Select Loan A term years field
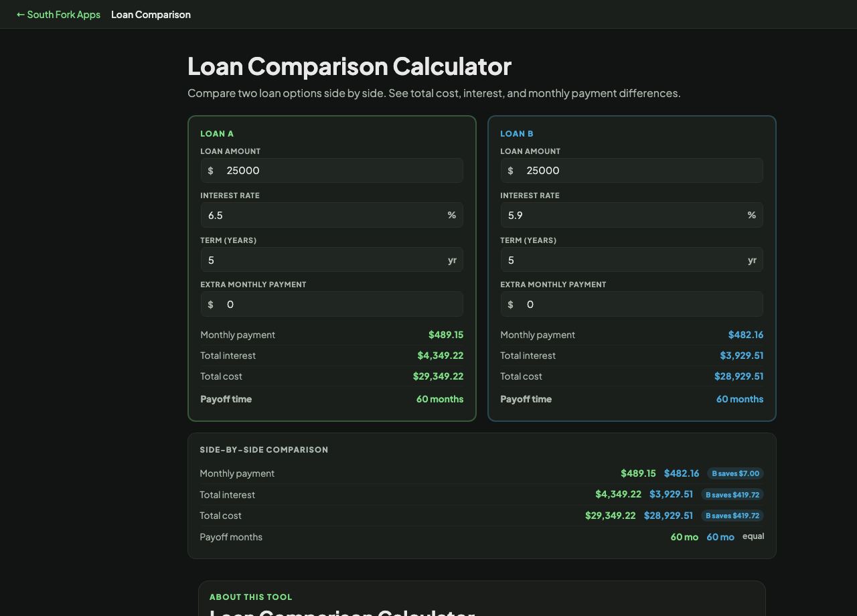 pos(331,260)
